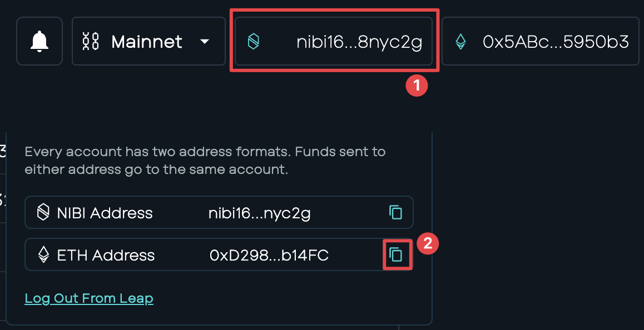Click the chain-link icon beside Mainnet

coord(91,42)
